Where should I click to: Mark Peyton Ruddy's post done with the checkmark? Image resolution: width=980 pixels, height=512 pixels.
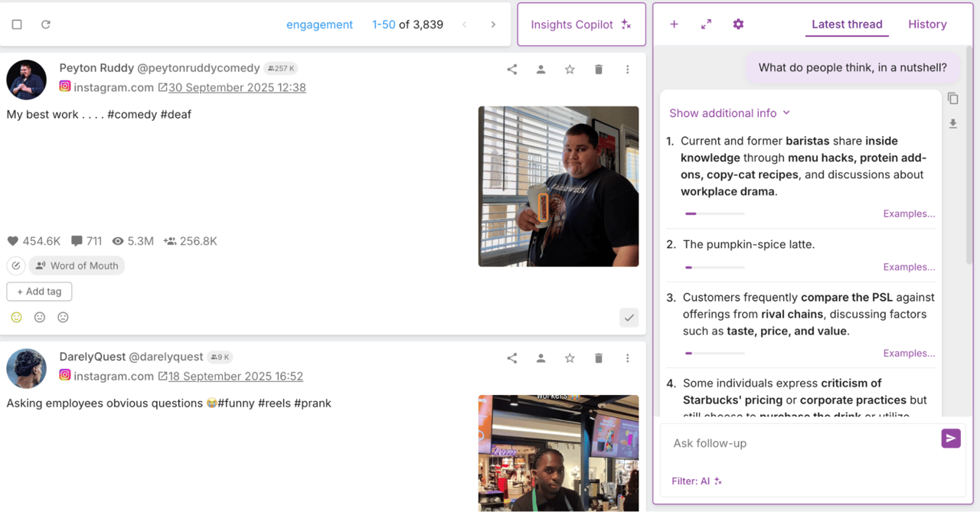[x=629, y=317]
